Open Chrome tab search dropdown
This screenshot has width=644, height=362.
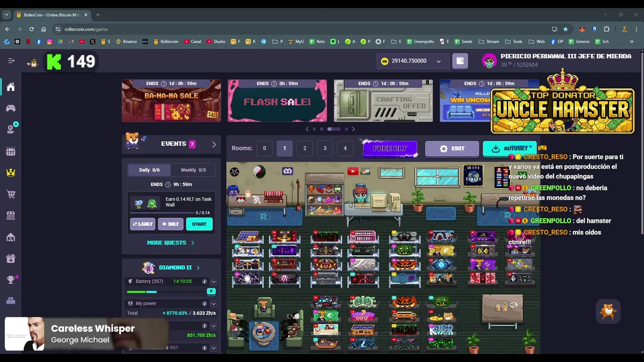(7, 15)
